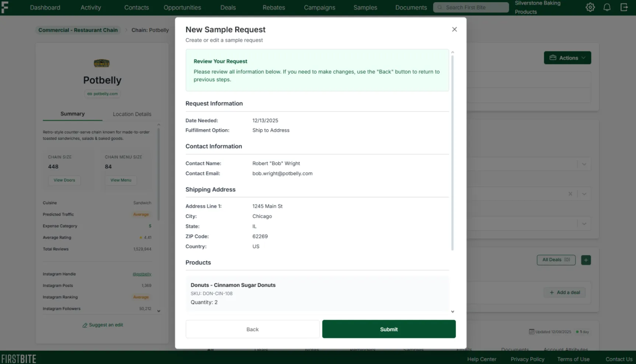Image resolution: width=636 pixels, height=364 pixels.
Task: Submit the sample request
Action: (389, 329)
